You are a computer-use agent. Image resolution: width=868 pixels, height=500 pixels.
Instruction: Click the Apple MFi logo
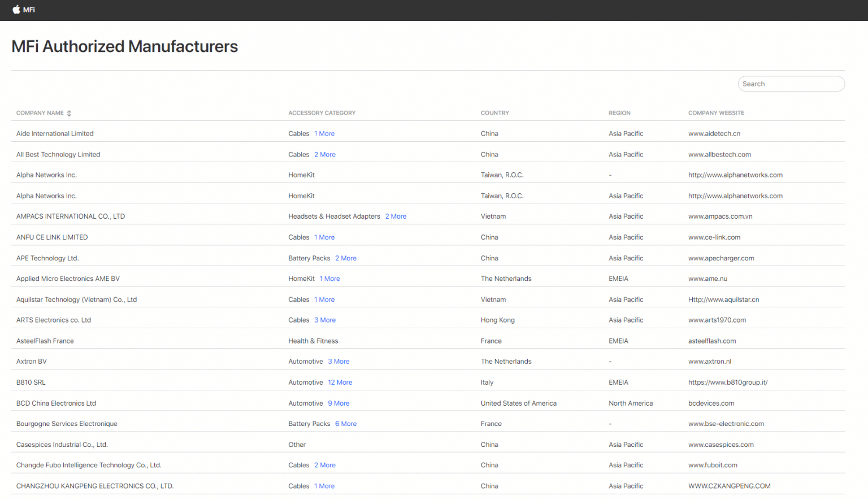tap(24, 10)
